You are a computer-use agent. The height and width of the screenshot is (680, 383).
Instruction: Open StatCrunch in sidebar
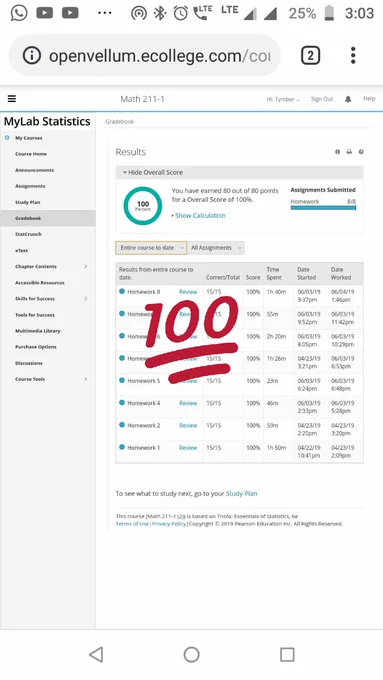28,234
